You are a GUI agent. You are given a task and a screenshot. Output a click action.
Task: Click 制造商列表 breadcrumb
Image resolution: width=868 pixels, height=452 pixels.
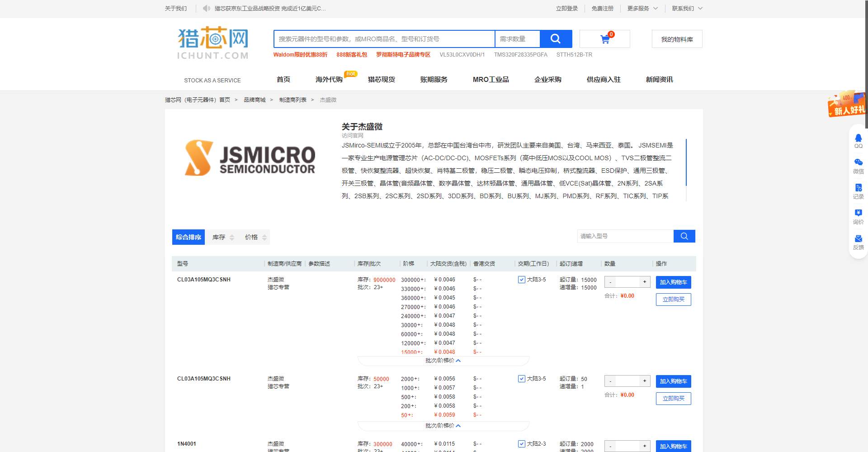point(292,100)
